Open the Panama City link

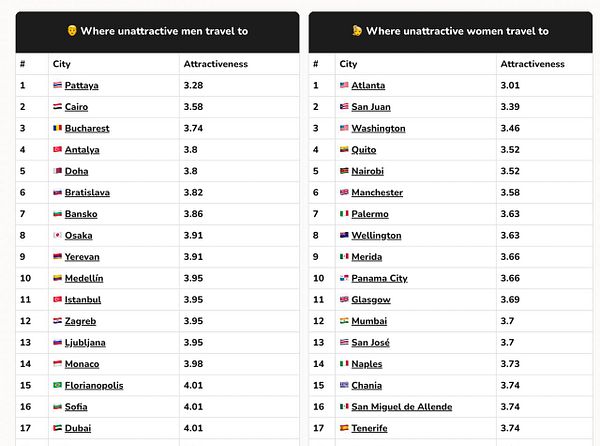[379, 278]
